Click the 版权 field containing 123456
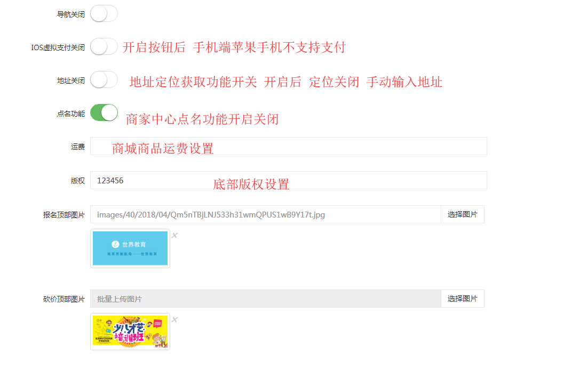The width and height of the screenshot is (588, 378). click(x=288, y=180)
